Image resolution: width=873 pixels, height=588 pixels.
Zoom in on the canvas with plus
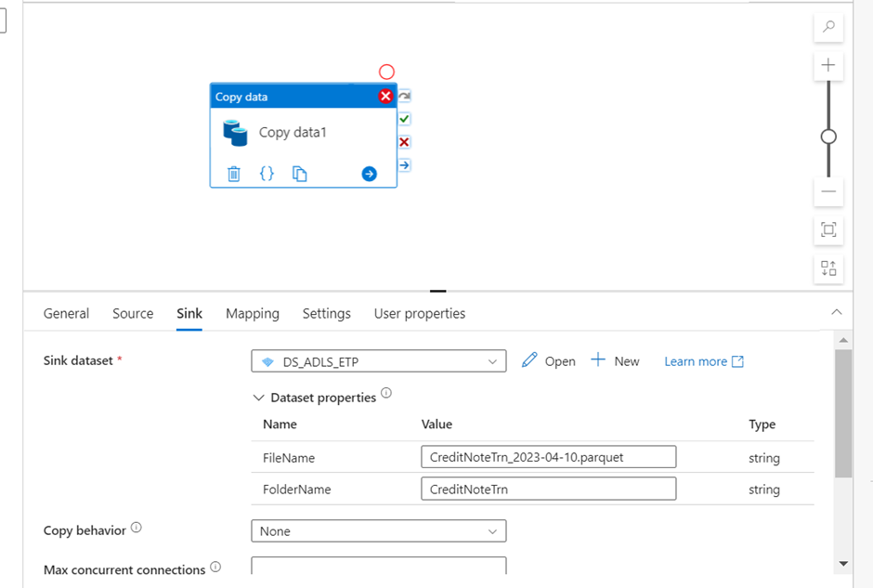(x=828, y=65)
